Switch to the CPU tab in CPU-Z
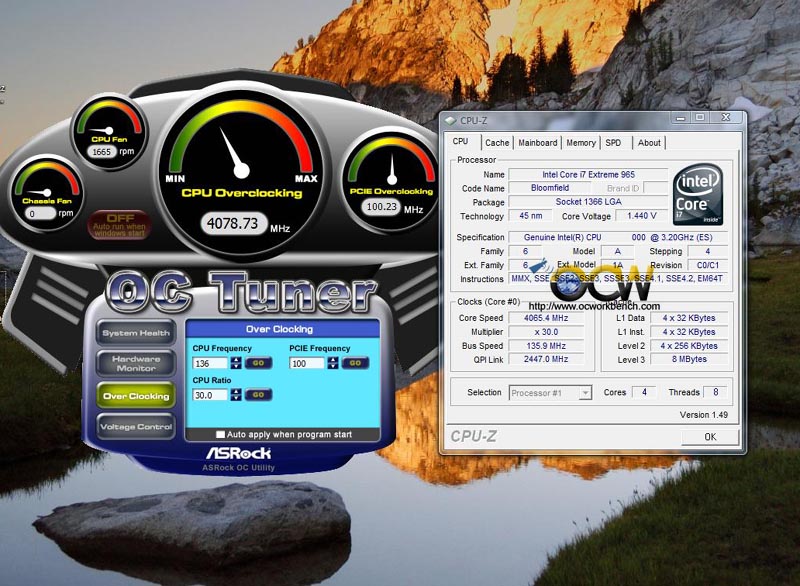The image size is (800, 586). point(461,142)
